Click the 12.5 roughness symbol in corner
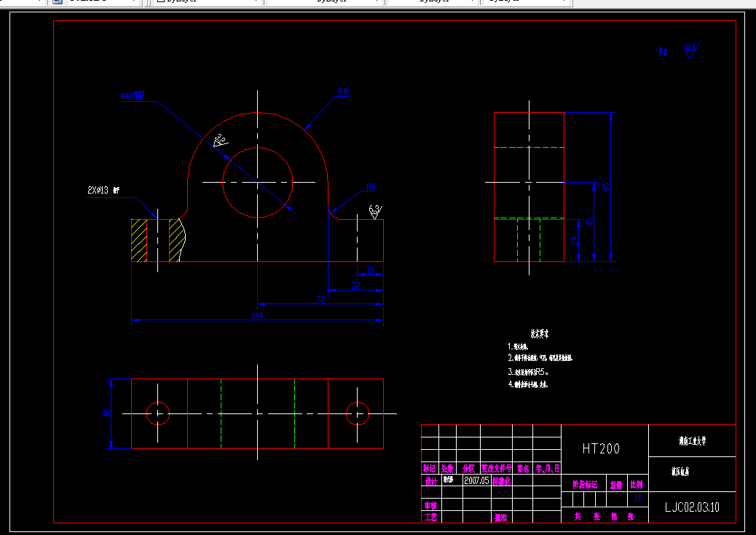 click(x=693, y=50)
